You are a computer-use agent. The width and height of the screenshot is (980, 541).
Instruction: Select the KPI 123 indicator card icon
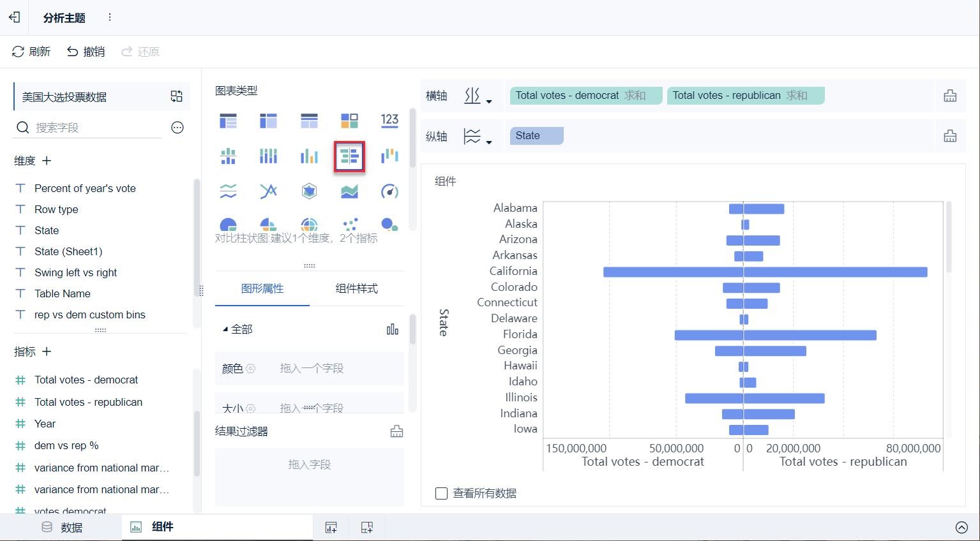pos(389,121)
